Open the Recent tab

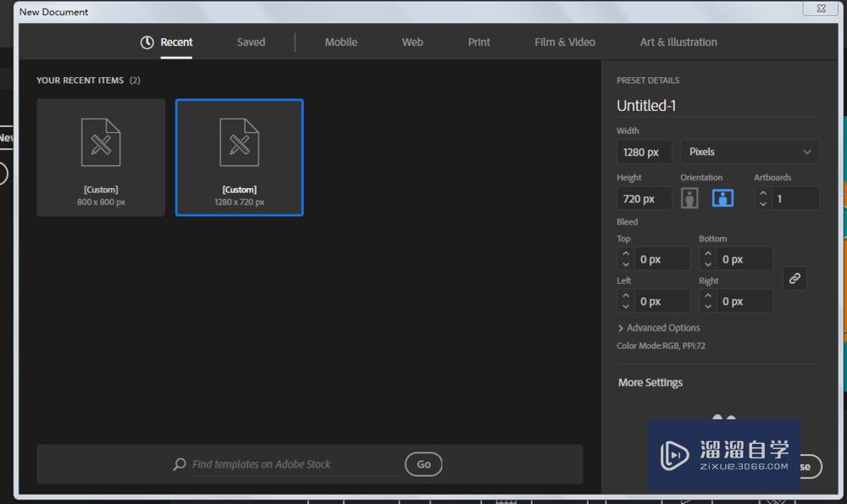[x=176, y=42]
